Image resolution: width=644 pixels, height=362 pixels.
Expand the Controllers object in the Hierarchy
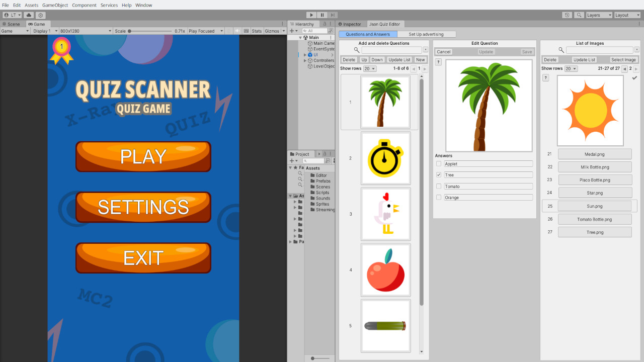click(x=304, y=60)
